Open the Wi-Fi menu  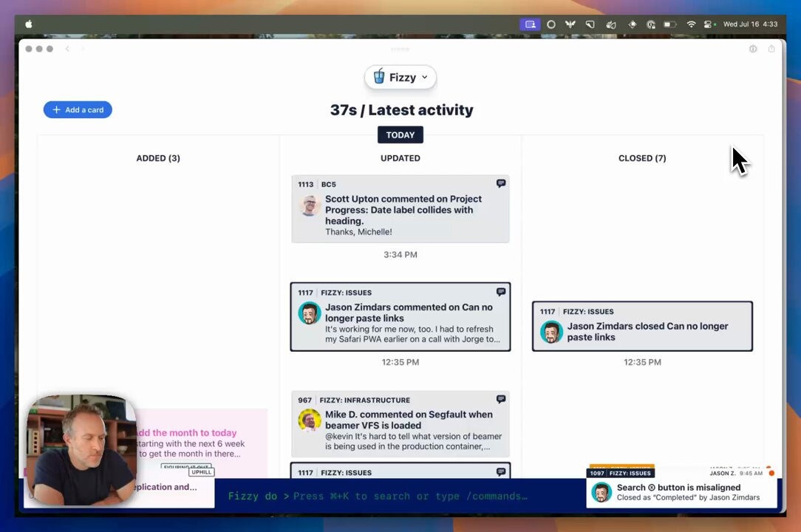coord(691,24)
